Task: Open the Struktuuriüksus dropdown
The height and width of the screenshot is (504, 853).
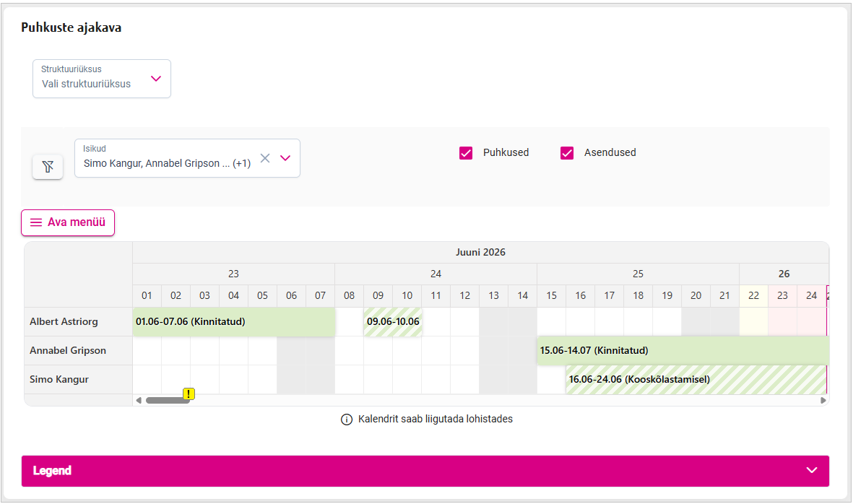Action: click(102, 79)
